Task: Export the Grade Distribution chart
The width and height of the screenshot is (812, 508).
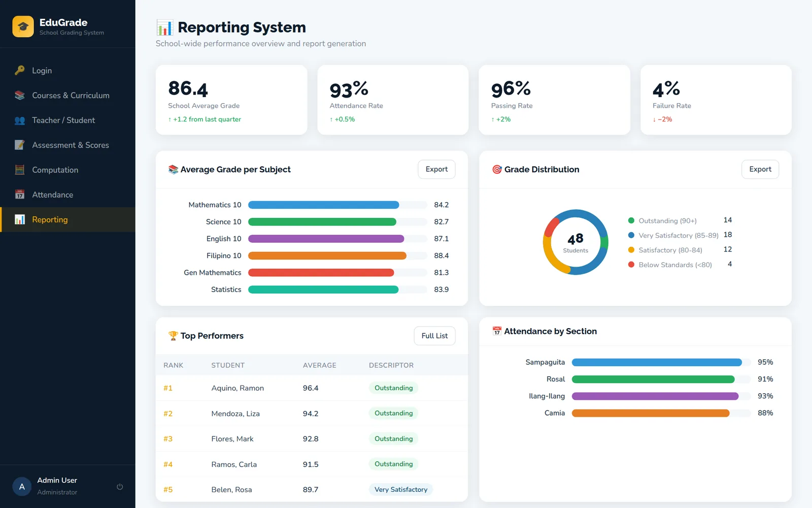Action: point(760,169)
